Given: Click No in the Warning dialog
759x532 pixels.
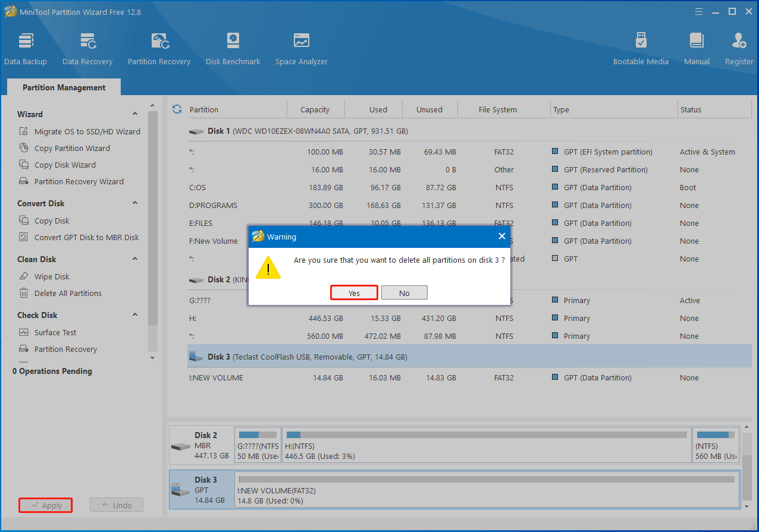Looking at the screenshot, I should pyautogui.click(x=404, y=293).
